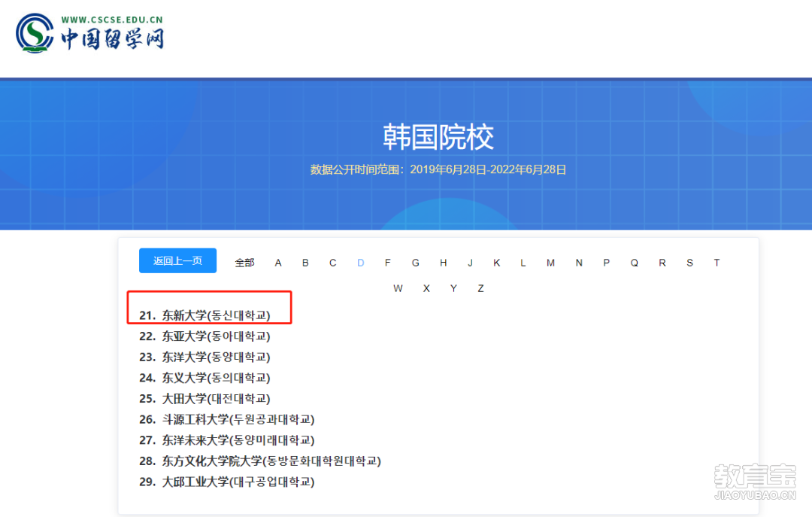Click the 返回上一页 button
The height and width of the screenshot is (517, 812).
click(x=177, y=261)
